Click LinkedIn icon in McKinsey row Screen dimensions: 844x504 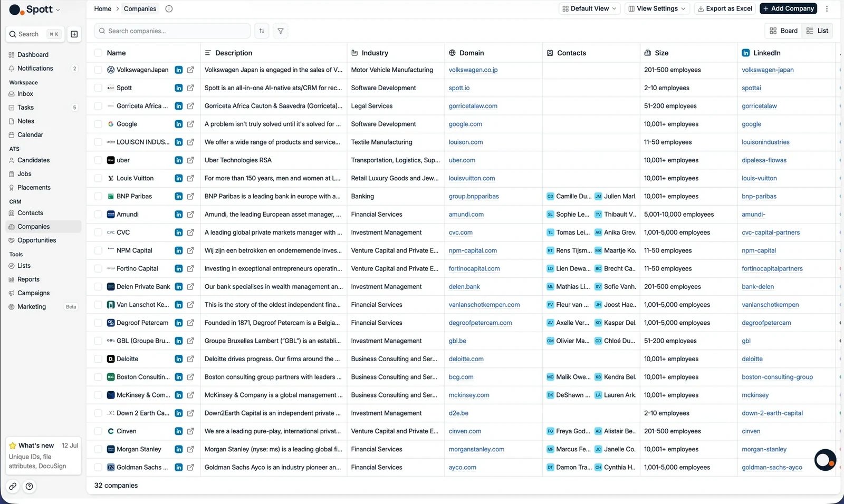point(179,395)
